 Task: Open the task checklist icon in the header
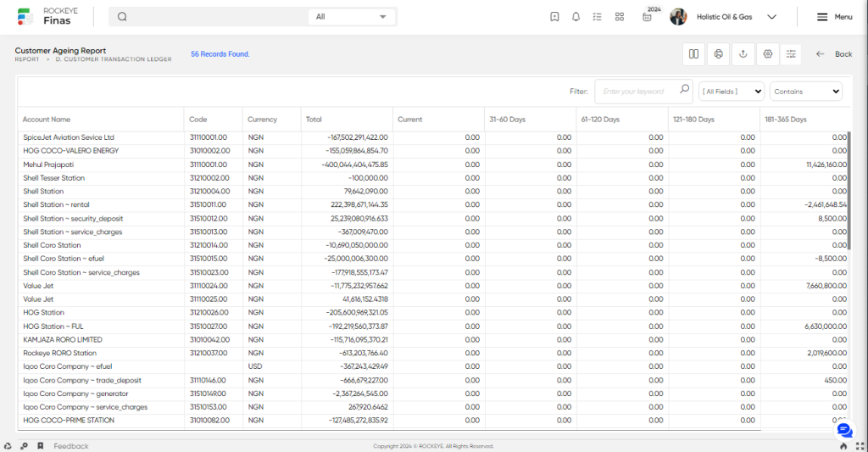pos(597,17)
